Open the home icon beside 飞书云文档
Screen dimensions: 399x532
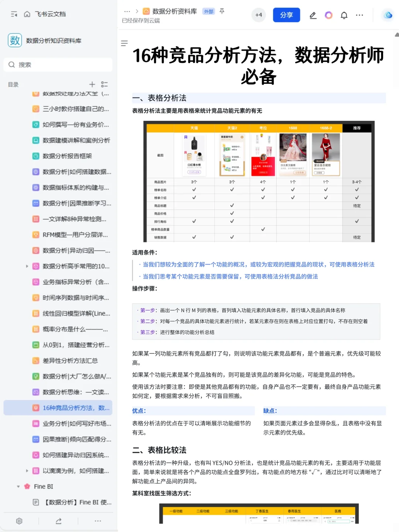pyautogui.click(x=27, y=14)
